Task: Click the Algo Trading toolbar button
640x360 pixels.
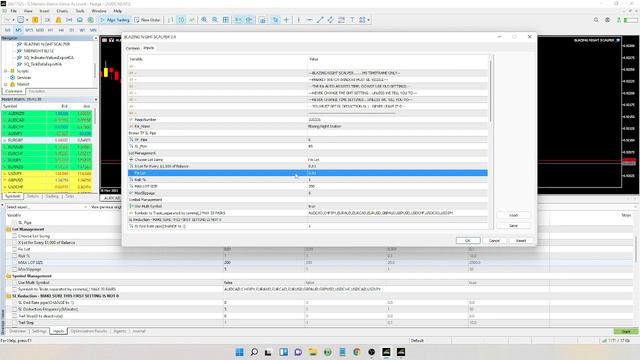Action: (x=115, y=20)
